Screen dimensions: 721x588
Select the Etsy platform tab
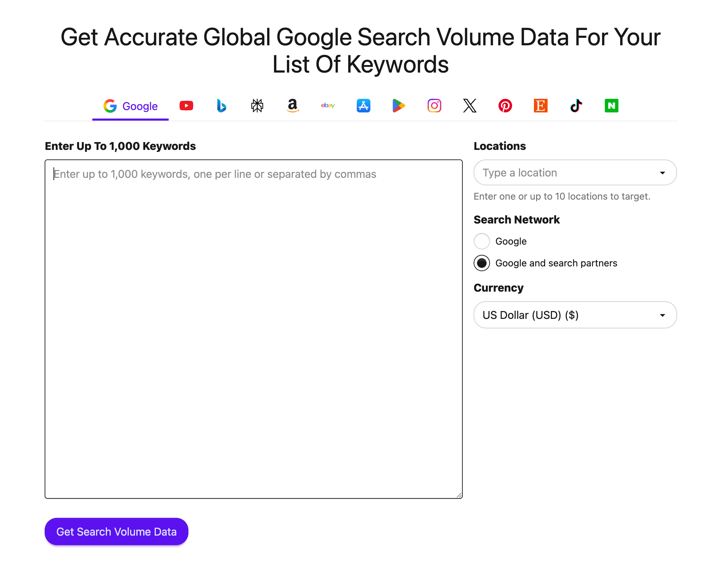[x=540, y=106]
